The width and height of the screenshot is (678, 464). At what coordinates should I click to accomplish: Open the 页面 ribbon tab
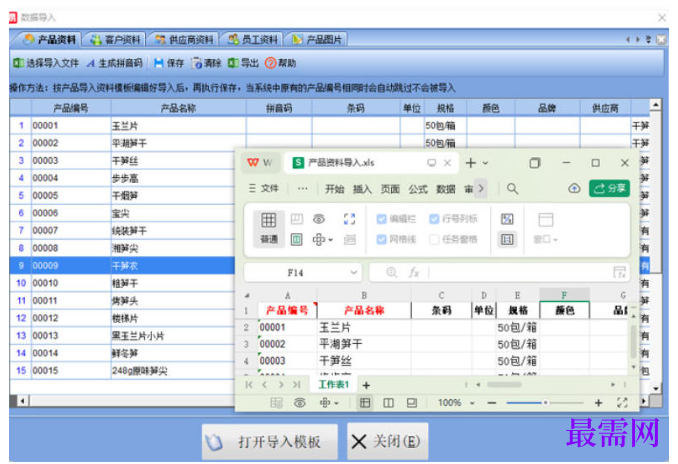point(390,189)
